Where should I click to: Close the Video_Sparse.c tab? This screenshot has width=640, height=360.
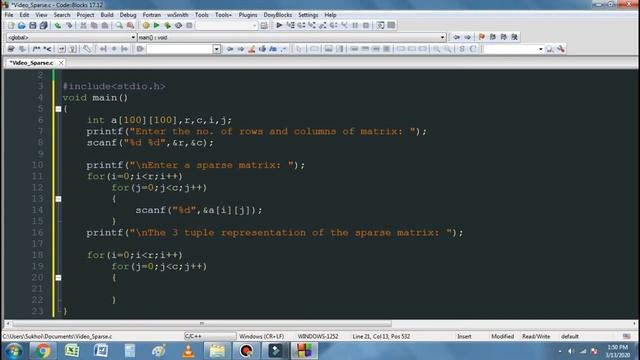[61, 63]
